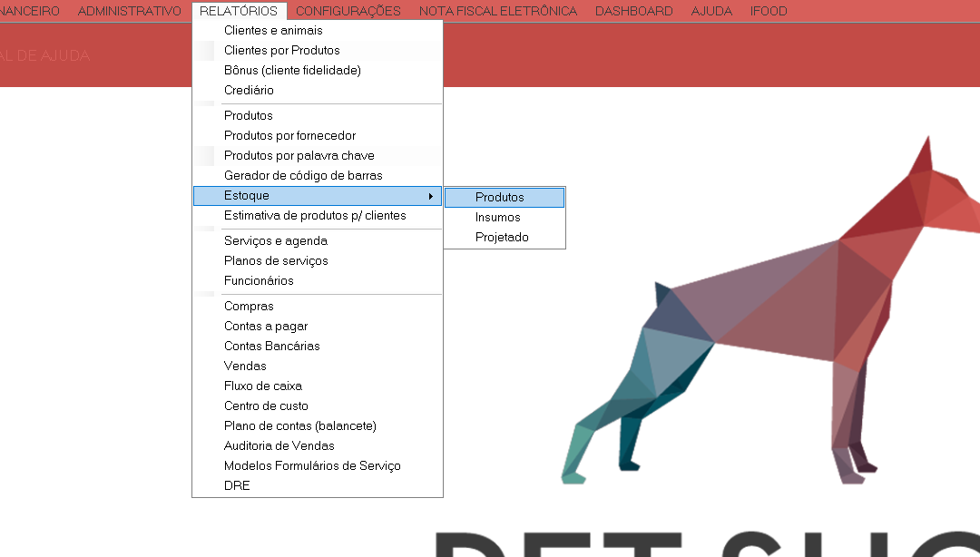Choose Insumos in Estoque submenu
Screen dimensions: 980x557
click(505, 218)
